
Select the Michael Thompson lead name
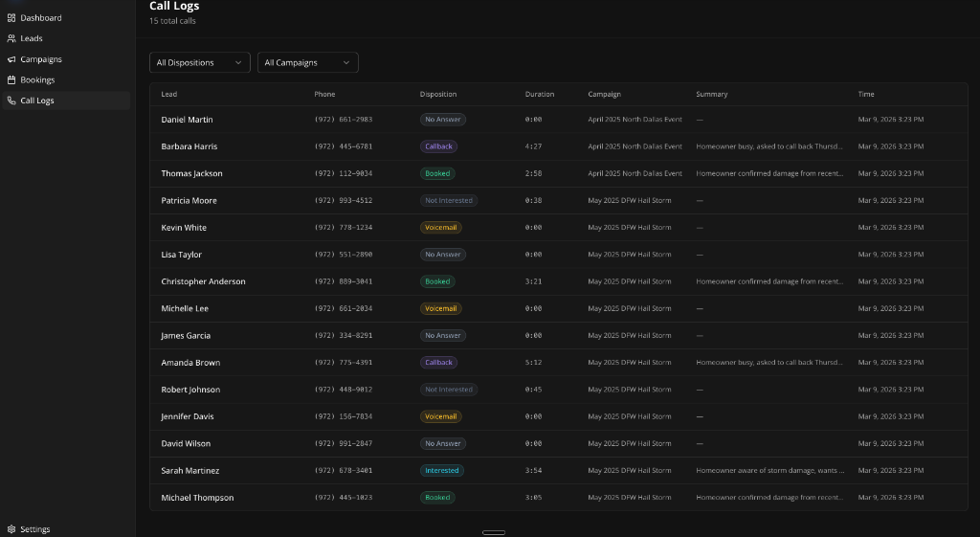pyautogui.click(x=197, y=498)
